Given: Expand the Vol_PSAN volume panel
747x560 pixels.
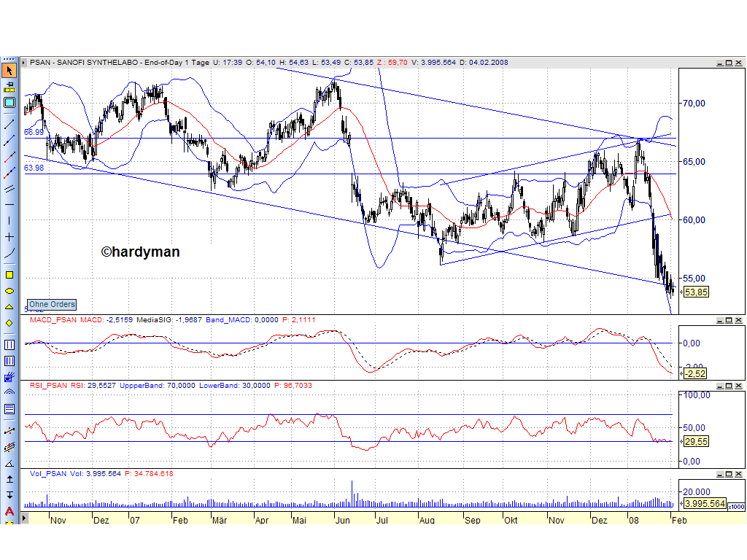Looking at the screenshot, I should (729, 472).
